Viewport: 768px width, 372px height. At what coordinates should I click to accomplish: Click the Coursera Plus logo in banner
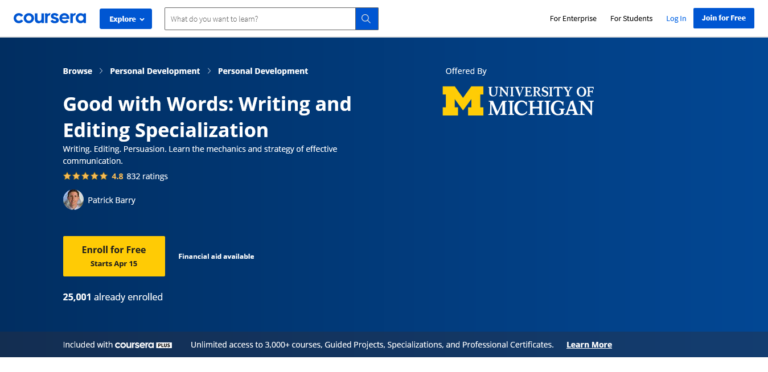(144, 345)
